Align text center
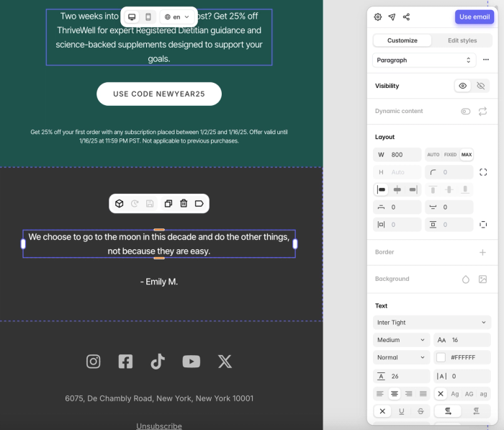 click(x=395, y=394)
